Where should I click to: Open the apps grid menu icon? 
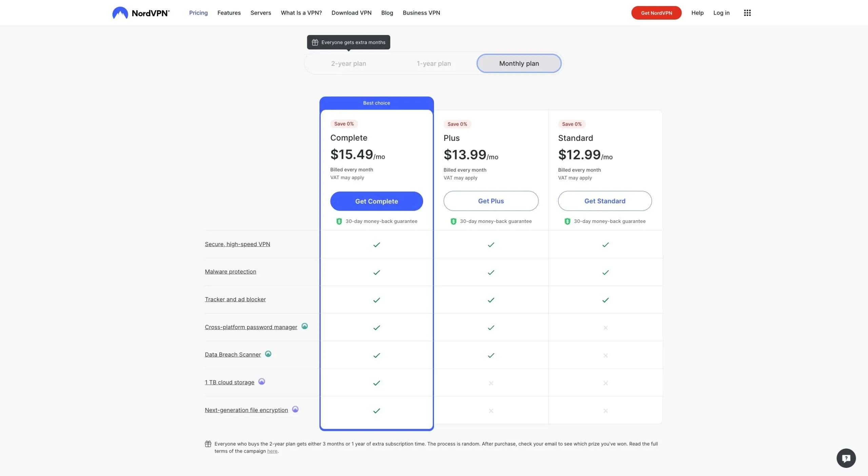pyautogui.click(x=747, y=13)
